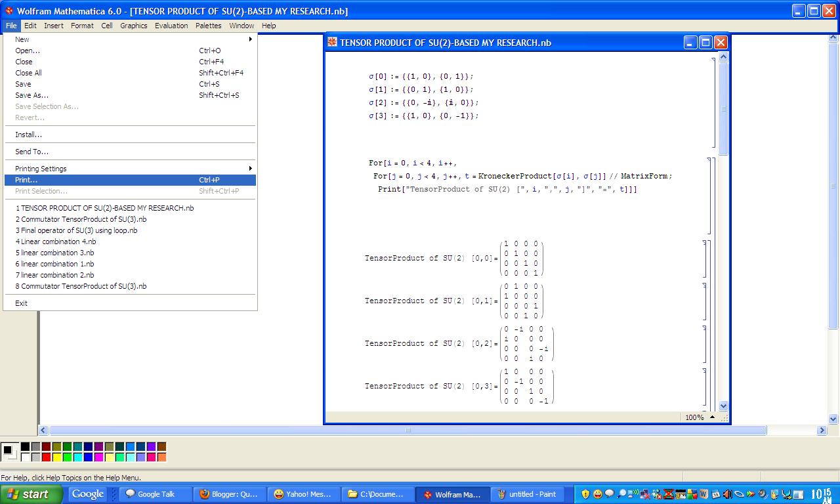840x504 pixels.
Task: Select the cell bracket of the σ definitions cell
Action: pyautogui.click(x=714, y=102)
